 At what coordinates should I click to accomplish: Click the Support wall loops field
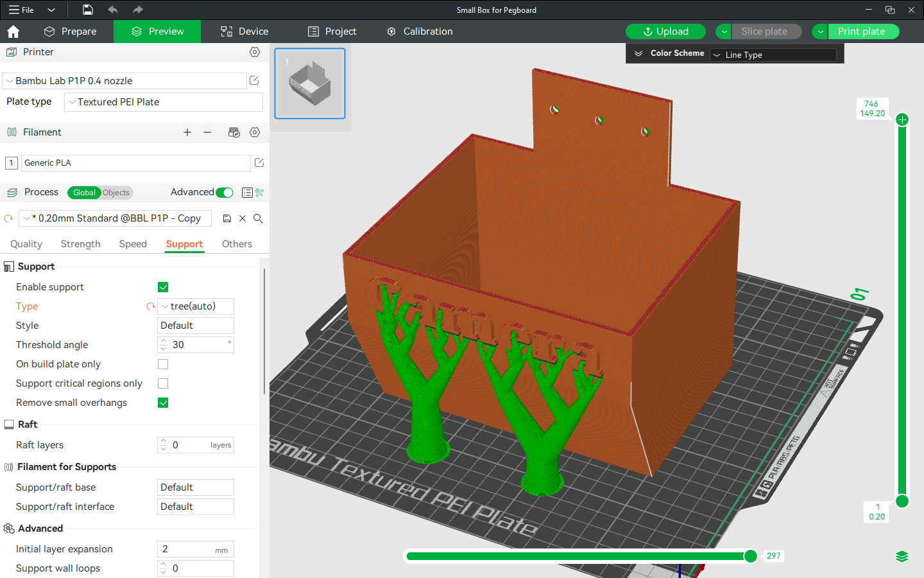pyautogui.click(x=196, y=568)
